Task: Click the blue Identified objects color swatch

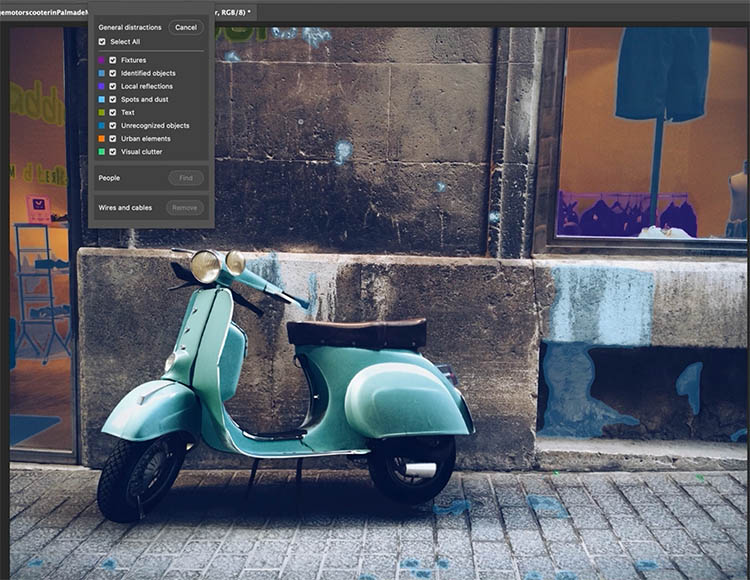Action: coord(102,73)
